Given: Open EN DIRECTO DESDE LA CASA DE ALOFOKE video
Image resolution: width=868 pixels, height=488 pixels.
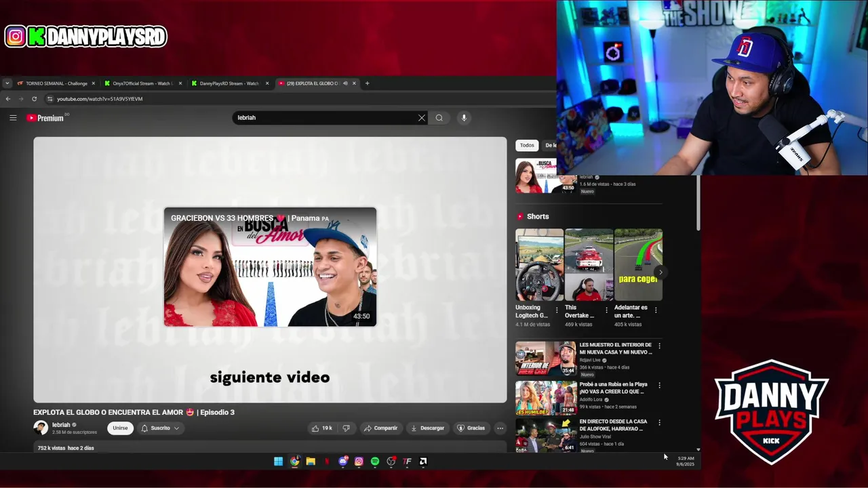Looking at the screenshot, I should (x=546, y=435).
